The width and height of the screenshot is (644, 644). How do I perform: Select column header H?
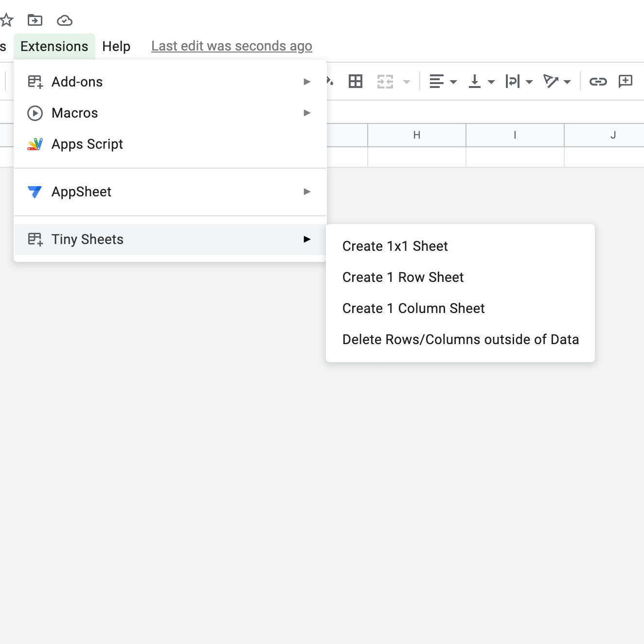[416, 135]
